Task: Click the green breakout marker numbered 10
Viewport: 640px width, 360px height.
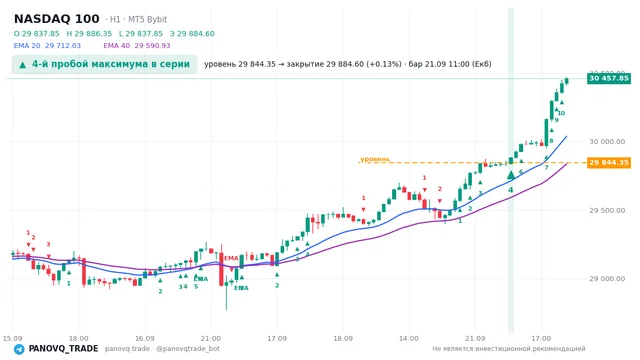Action: [x=562, y=113]
